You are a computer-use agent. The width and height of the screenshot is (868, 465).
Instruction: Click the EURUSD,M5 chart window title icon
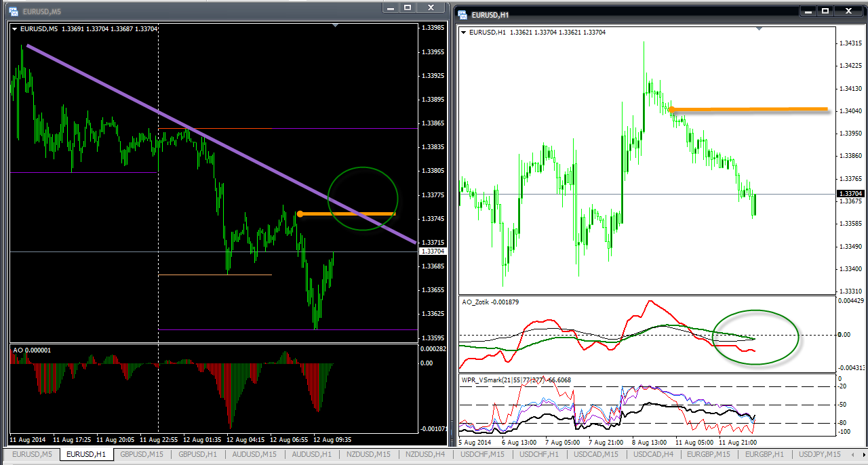coord(13,12)
